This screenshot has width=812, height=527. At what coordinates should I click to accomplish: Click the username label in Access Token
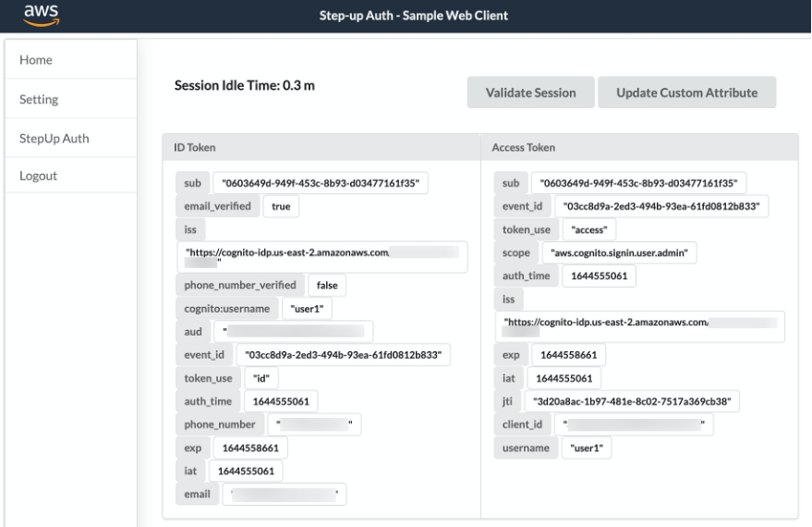tap(526, 447)
